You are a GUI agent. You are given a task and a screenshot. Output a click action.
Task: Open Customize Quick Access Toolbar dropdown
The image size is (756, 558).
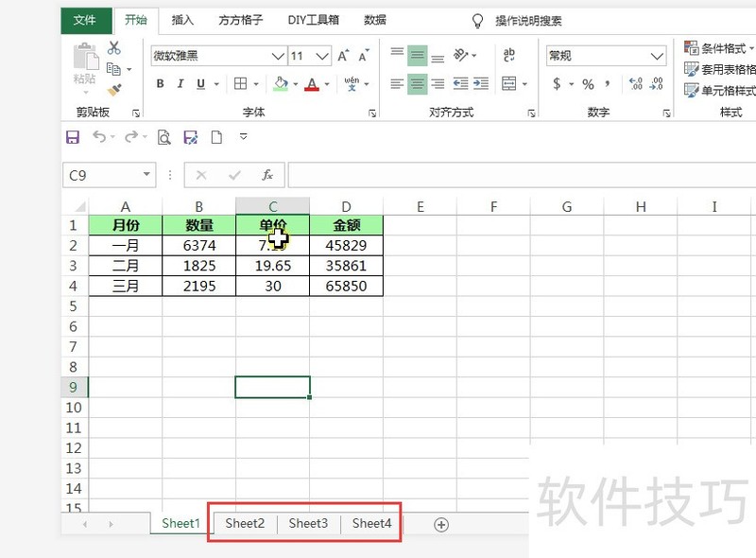tap(244, 137)
